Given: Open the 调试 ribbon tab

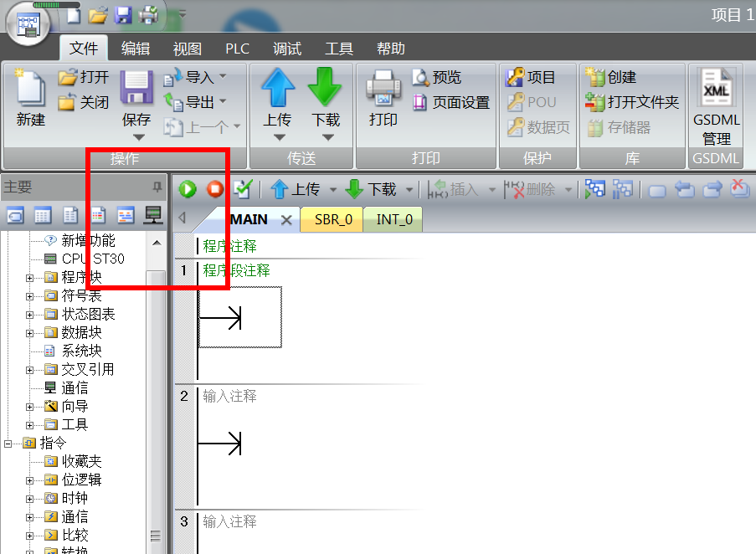Looking at the screenshot, I should [287, 49].
